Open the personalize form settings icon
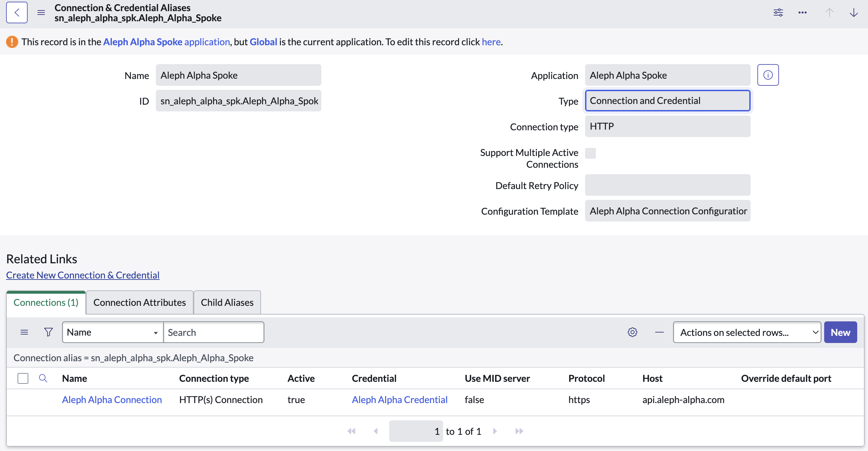Viewport: 868px width, 451px height. click(778, 12)
